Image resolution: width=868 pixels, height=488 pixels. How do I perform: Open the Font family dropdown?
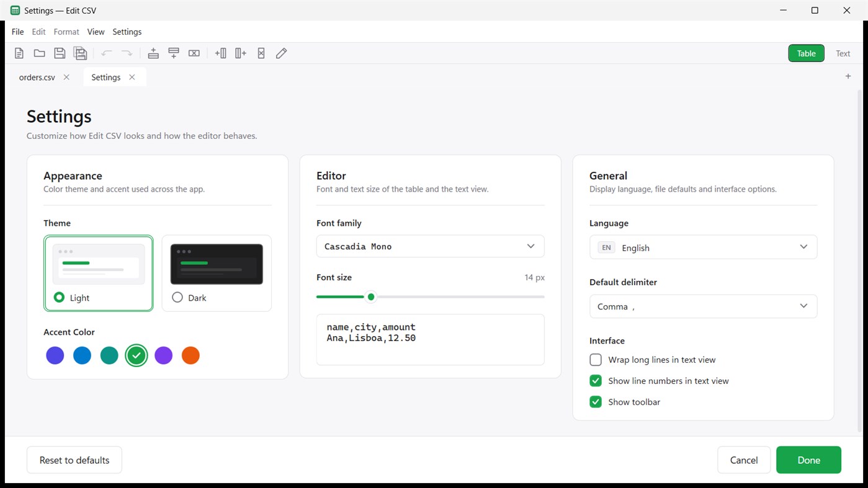coord(430,246)
